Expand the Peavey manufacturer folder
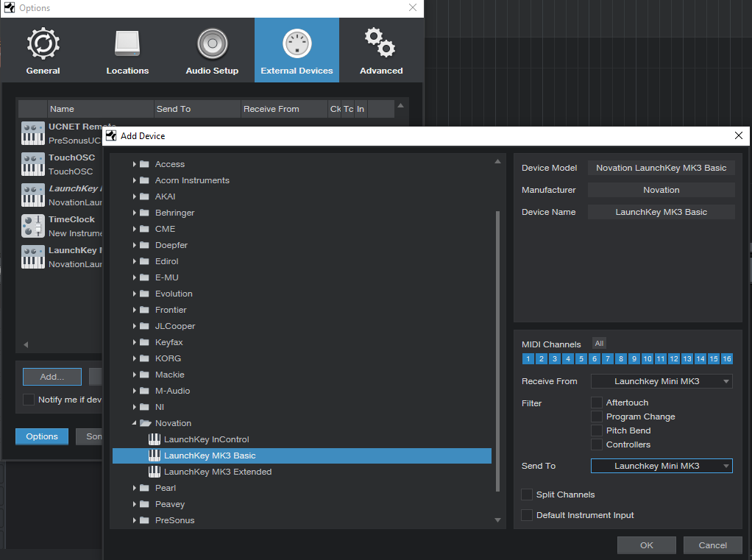Image resolution: width=752 pixels, height=560 pixels. (x=134, y=504)
